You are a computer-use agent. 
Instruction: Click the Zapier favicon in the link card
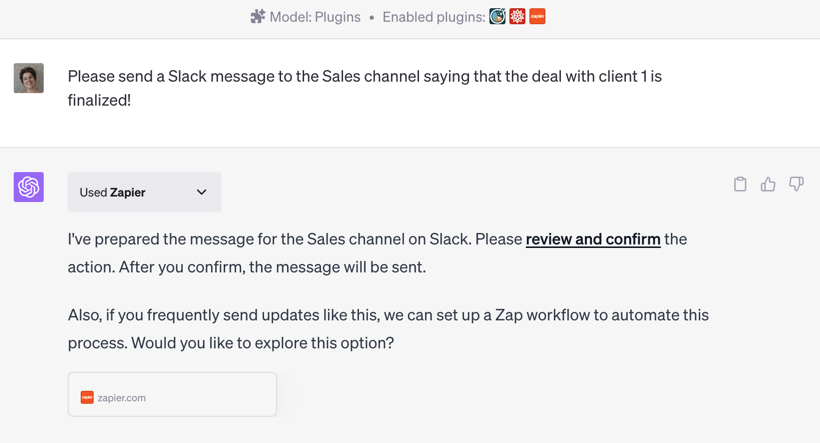(87, 397)
